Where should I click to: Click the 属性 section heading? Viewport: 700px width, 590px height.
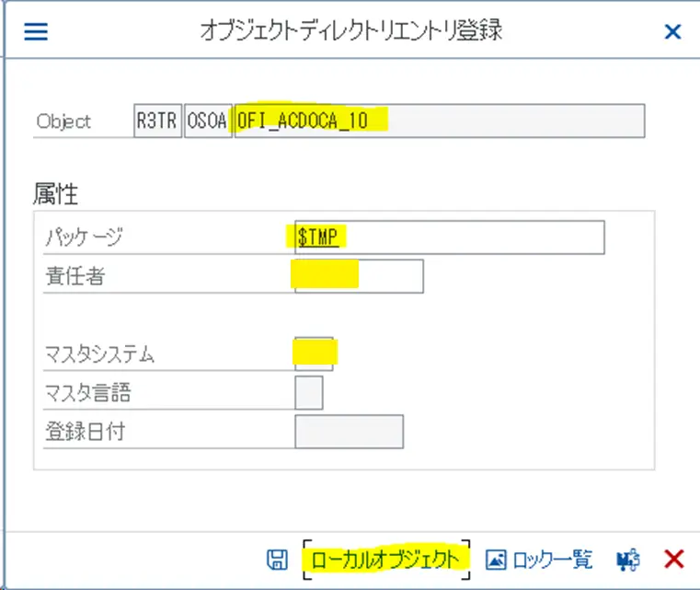tap(56, 194)
